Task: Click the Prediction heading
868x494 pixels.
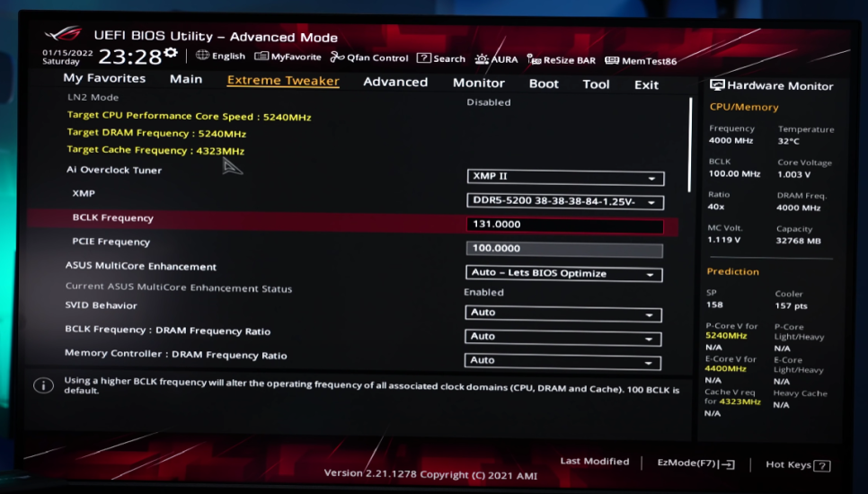Action: (x=732, y=271)
